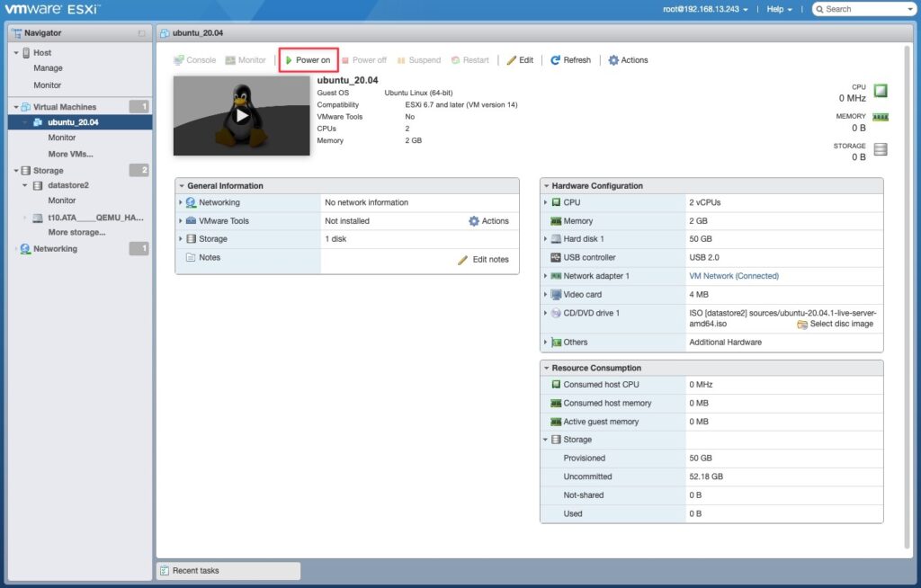Image resolution: width=921 pixels, height=588 pixels.
Task: Expand the Storage row in General Information
Action: (181, 239)
